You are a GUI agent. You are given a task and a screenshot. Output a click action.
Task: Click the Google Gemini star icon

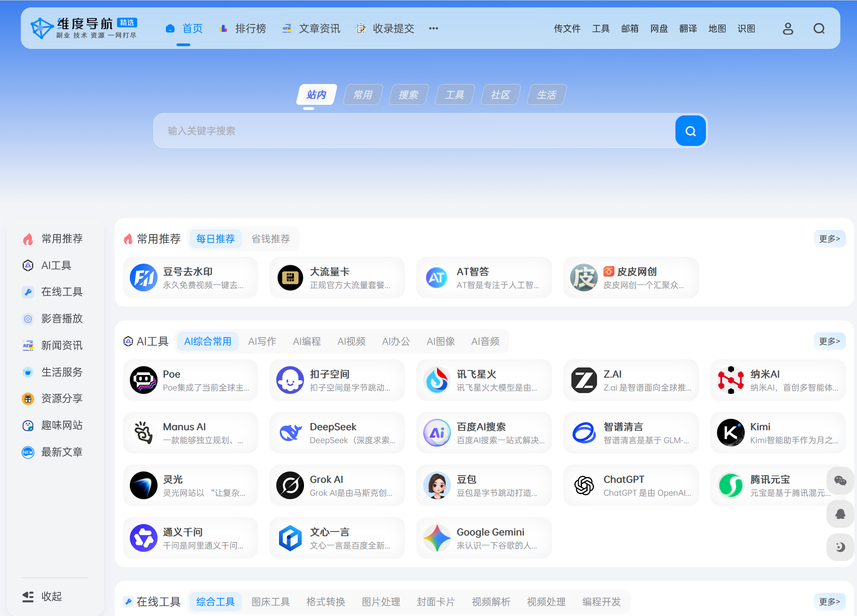pos(437,538)
